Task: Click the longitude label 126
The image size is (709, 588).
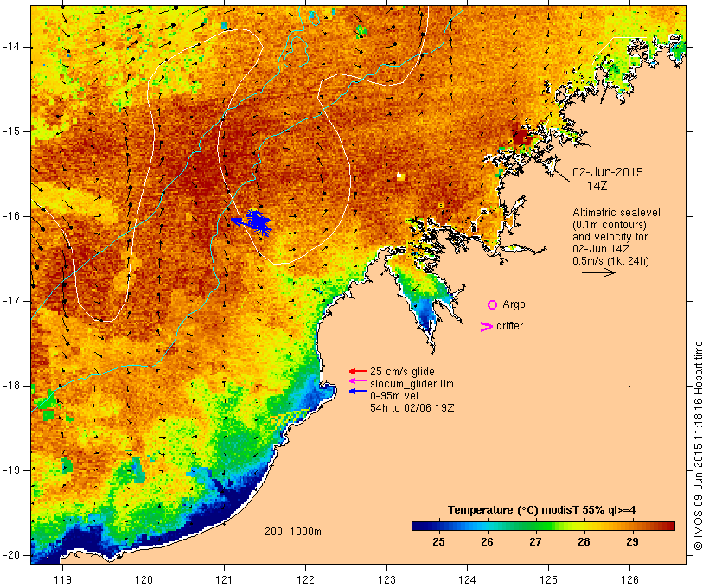Action: point(629,579)
